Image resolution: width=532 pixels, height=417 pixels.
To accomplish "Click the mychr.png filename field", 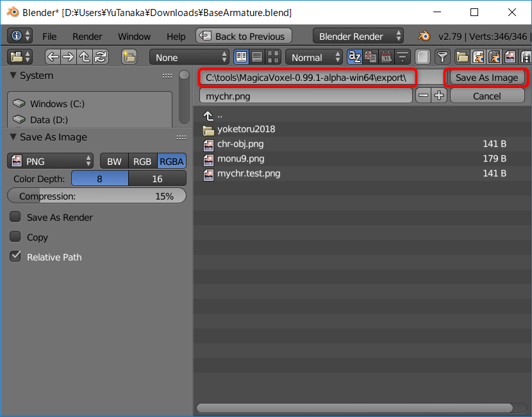I will pyautogui.click(x=306, y=96).
